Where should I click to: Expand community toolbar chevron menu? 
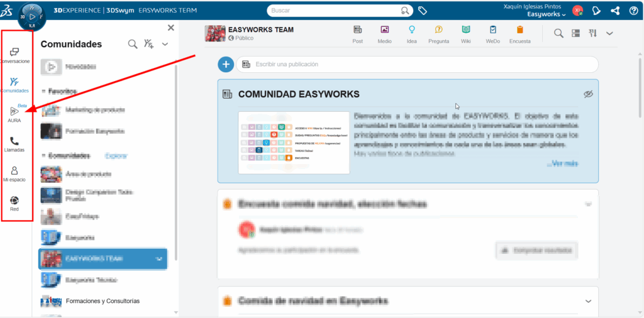609,33
